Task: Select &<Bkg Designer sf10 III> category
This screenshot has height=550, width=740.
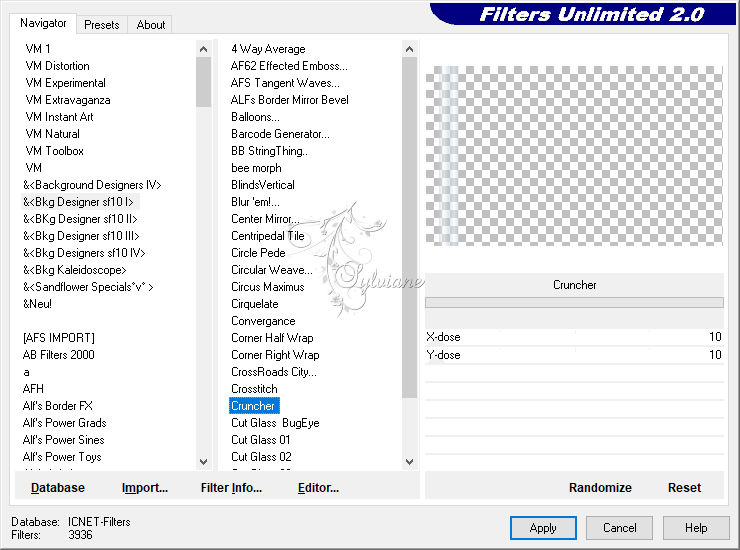Action: point(81,236)
